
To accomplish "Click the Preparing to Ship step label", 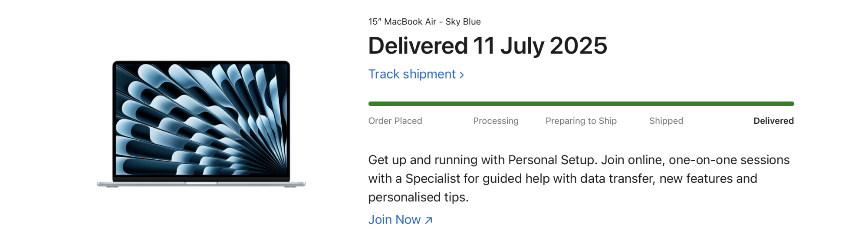I will (x=581, y=121).
